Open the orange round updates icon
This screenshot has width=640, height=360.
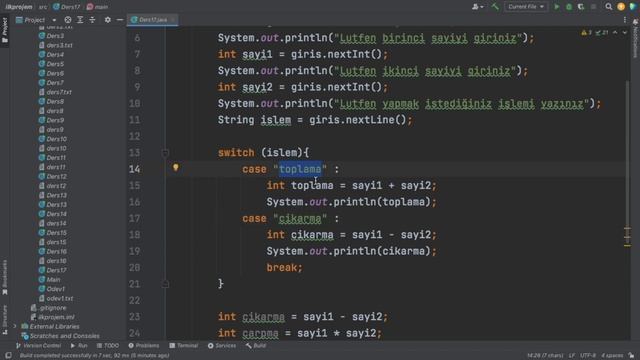[x=621, y=7]
